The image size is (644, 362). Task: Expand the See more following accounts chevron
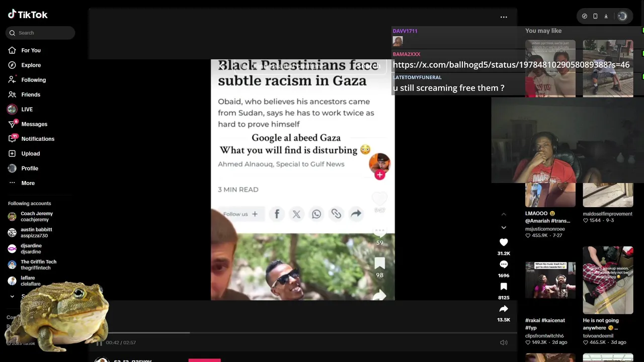tap(12, 297)
